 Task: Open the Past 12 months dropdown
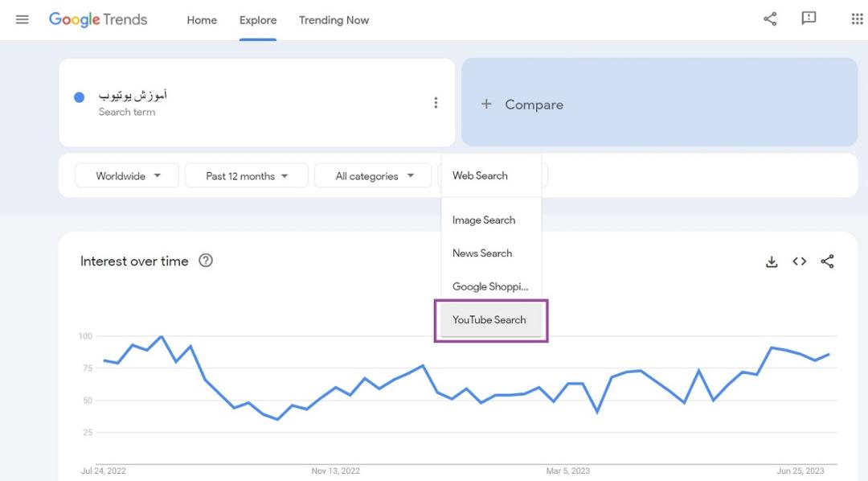(247, 175)
